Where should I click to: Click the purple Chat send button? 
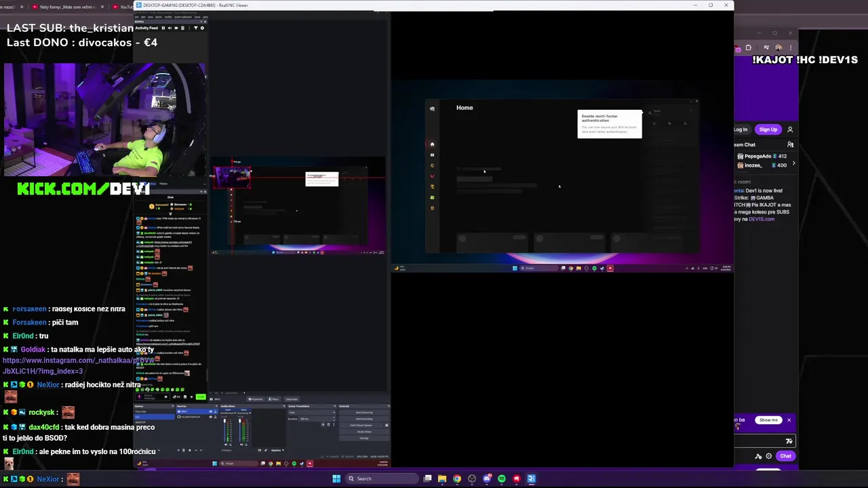(785, 456)
